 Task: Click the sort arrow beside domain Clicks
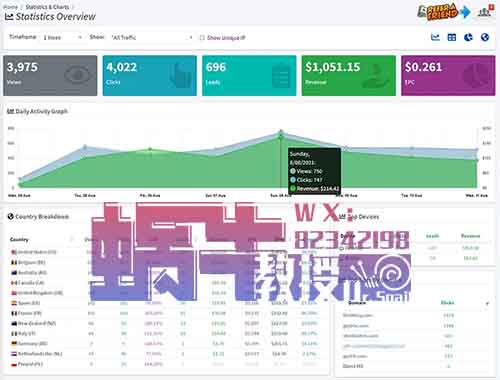click(x=487, y=303)
